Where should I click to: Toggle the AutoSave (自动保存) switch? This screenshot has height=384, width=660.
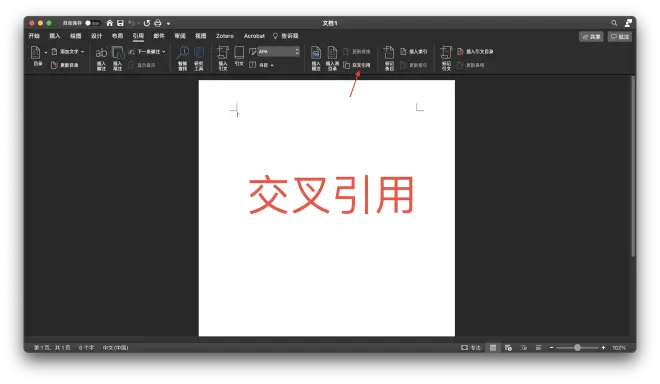click(92, 23)
